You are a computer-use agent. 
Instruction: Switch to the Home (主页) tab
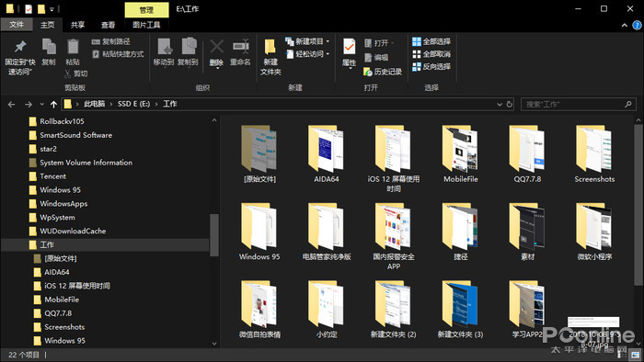click(x=47, y=25)
